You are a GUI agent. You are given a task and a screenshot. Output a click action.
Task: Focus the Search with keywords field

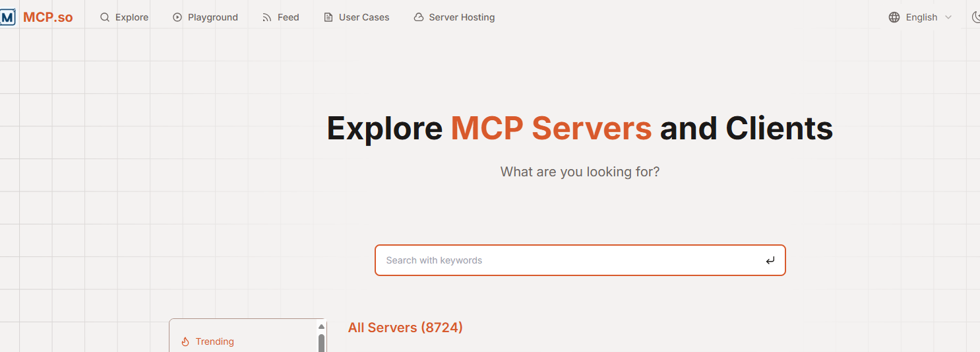580,260
